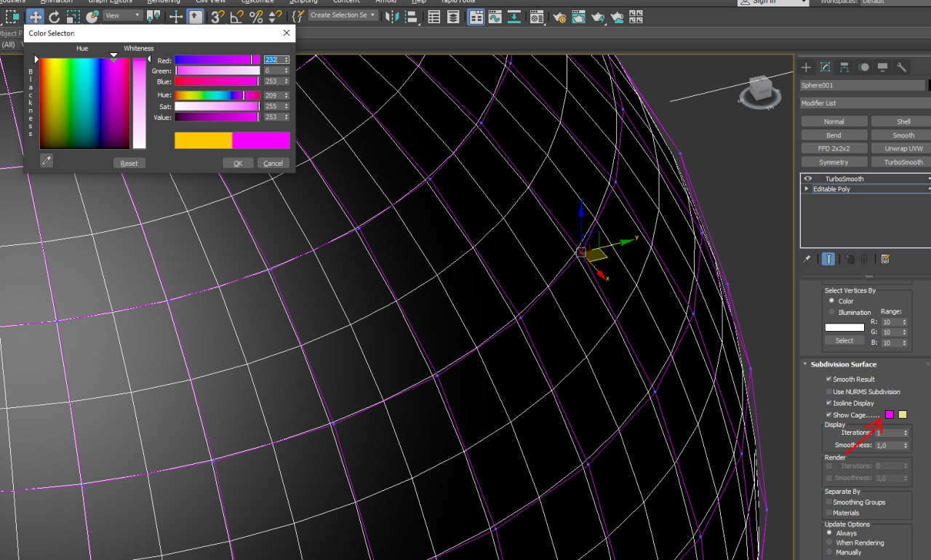Click the Configure Modifier Sets icon

pyautogui.click(x=884, y=259)
